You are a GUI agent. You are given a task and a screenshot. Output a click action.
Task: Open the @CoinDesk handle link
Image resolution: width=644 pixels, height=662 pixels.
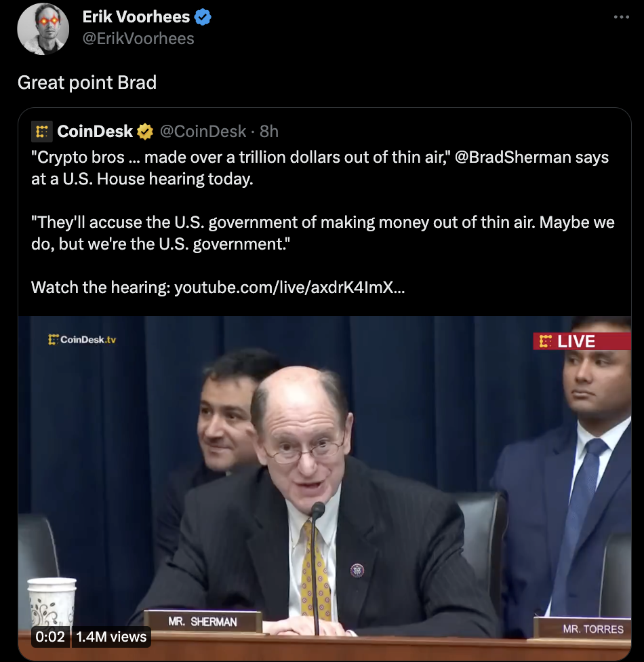(x=203, y=132)
